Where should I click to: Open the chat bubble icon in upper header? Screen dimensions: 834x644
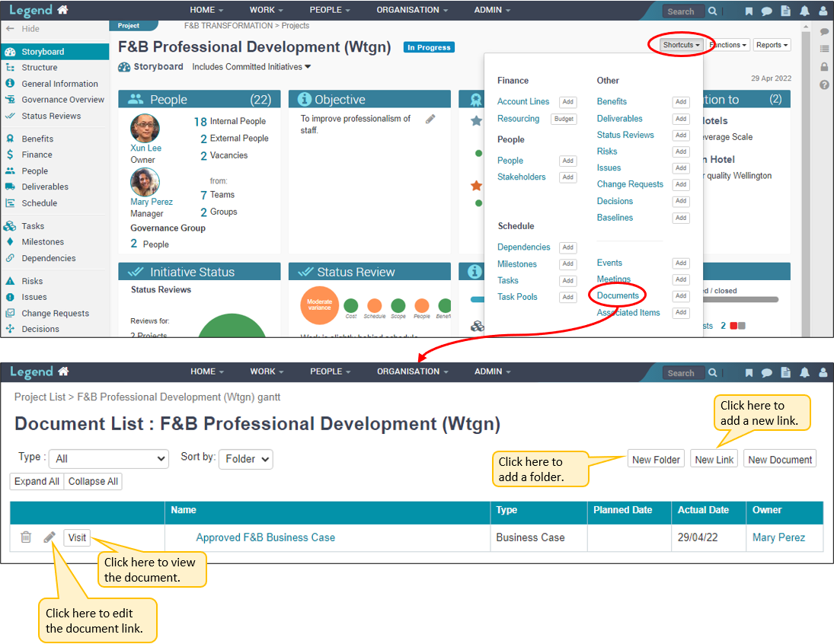pyautogui.click(x=766, y=11)
